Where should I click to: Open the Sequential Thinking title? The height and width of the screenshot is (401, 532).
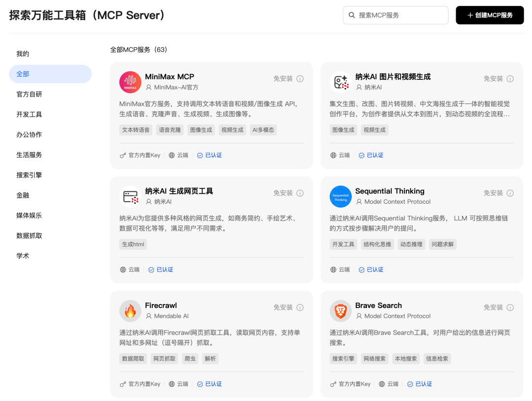390,191
